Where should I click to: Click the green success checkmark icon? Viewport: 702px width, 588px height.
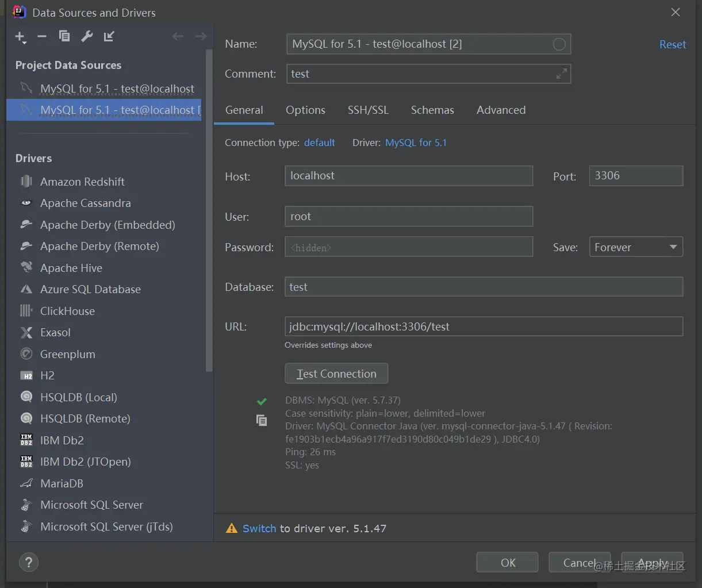coord(262,401)
